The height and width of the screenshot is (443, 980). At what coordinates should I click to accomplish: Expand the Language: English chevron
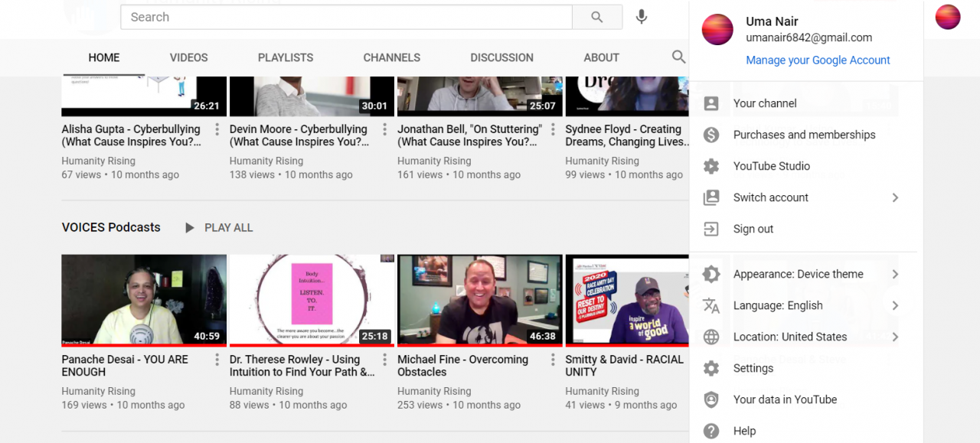tap(895, 305)
